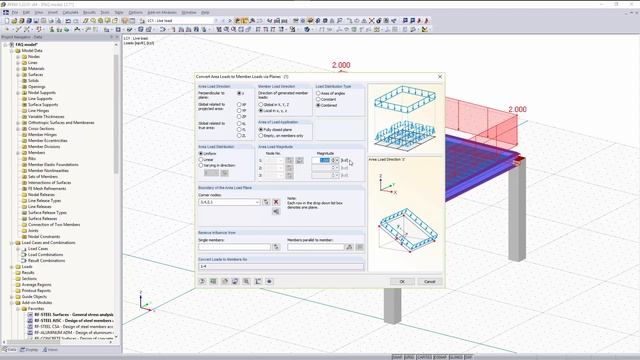Toggle OSNAP in status bar

tap(440, 357)
